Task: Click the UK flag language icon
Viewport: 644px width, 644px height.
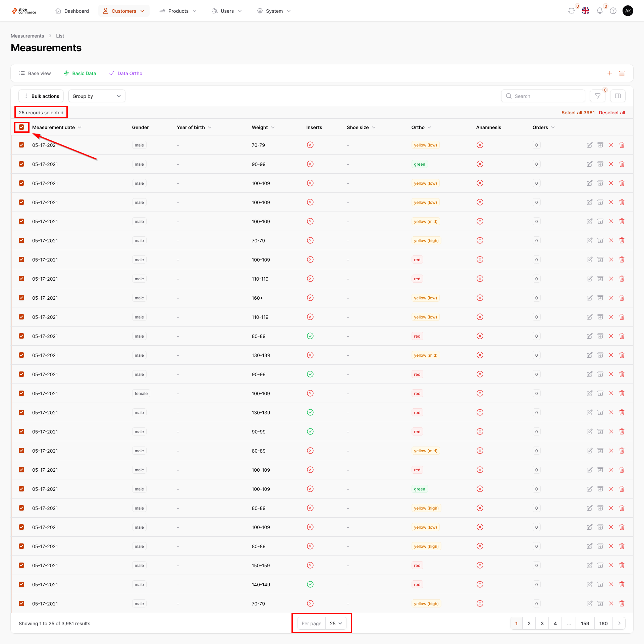Action: coord(586,11)
